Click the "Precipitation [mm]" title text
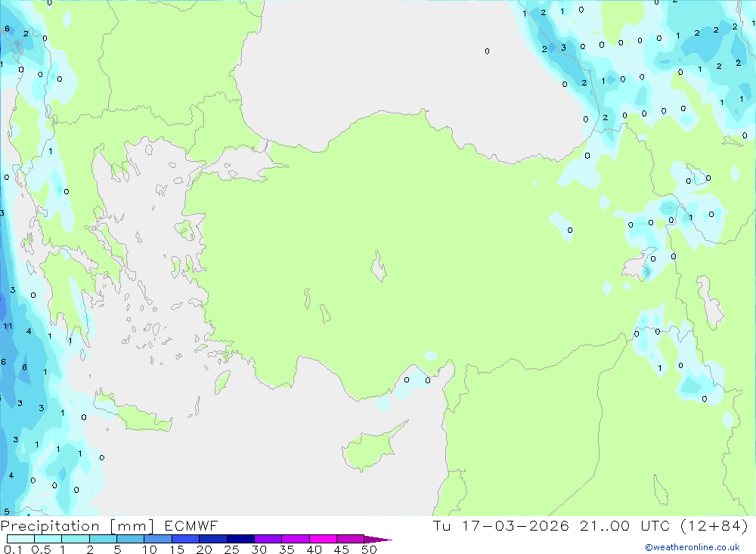Screen dimensions: 756x554 (77, 526)
